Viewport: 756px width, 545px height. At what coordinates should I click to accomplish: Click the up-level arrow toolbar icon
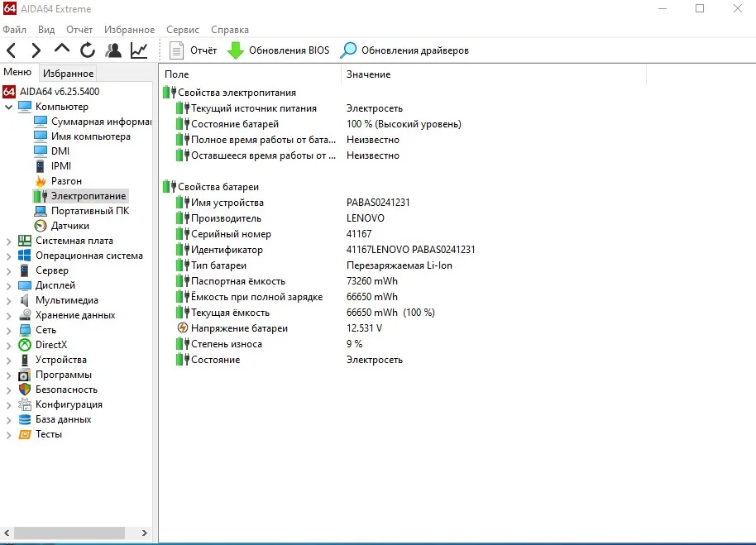click(x=62, y=49)
